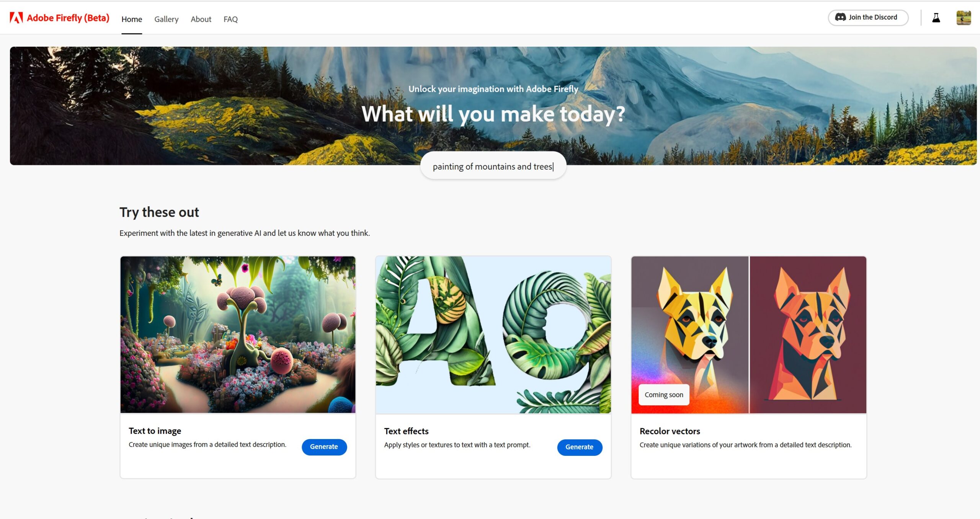Open the fantasy garden thumbnail
This screenshot has height=519, width=980.
(x=238, y=335)
